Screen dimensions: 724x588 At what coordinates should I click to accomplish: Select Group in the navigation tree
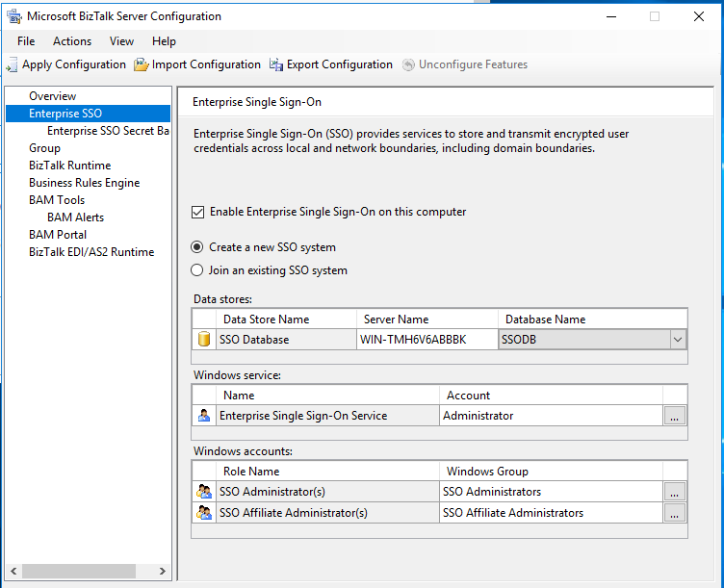(x=44, y=148)
